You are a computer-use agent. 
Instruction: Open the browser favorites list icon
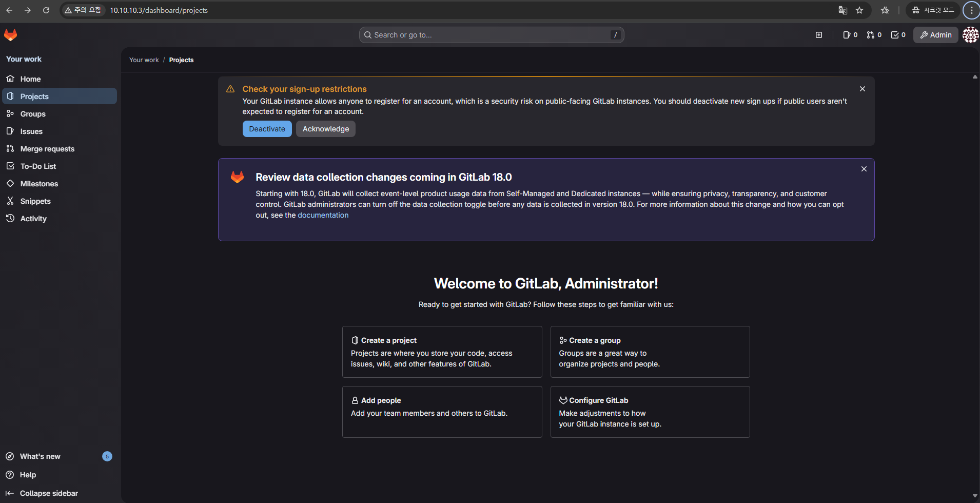pos(885,10)
